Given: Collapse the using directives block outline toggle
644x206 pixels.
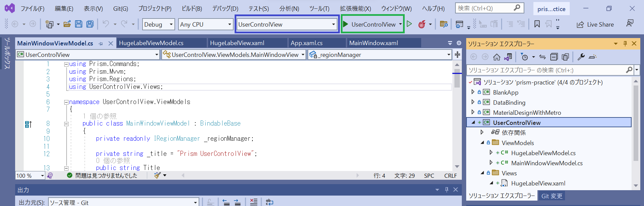Looking at the screenshot, I should point(66,64).
